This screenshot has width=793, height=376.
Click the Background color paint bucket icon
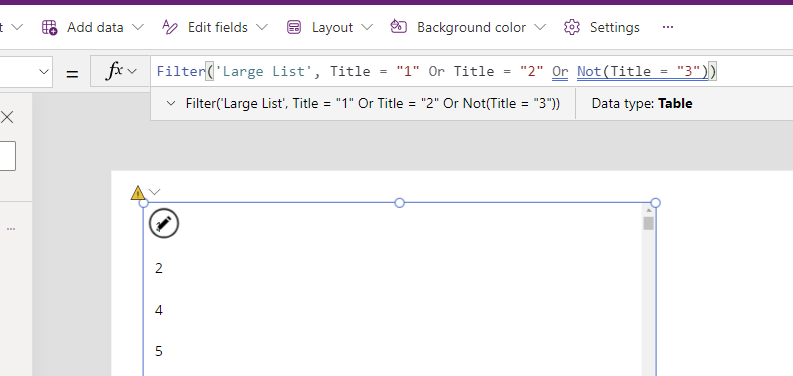(399, 26)
